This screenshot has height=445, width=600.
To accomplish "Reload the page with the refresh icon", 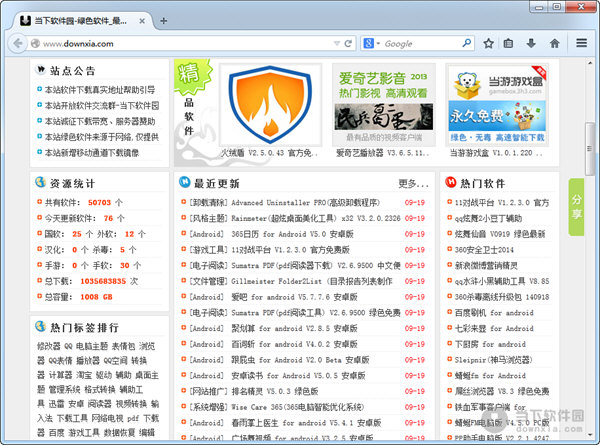I will pos(348,44).
